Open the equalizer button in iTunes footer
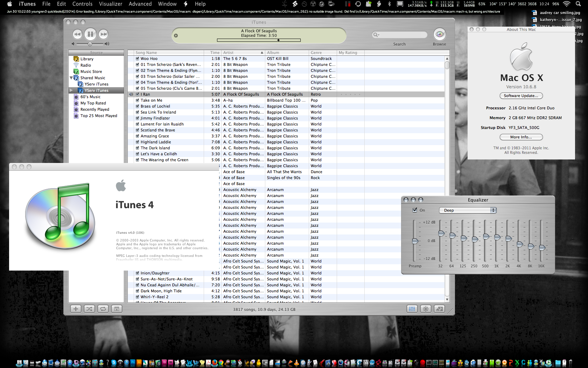 412,309
